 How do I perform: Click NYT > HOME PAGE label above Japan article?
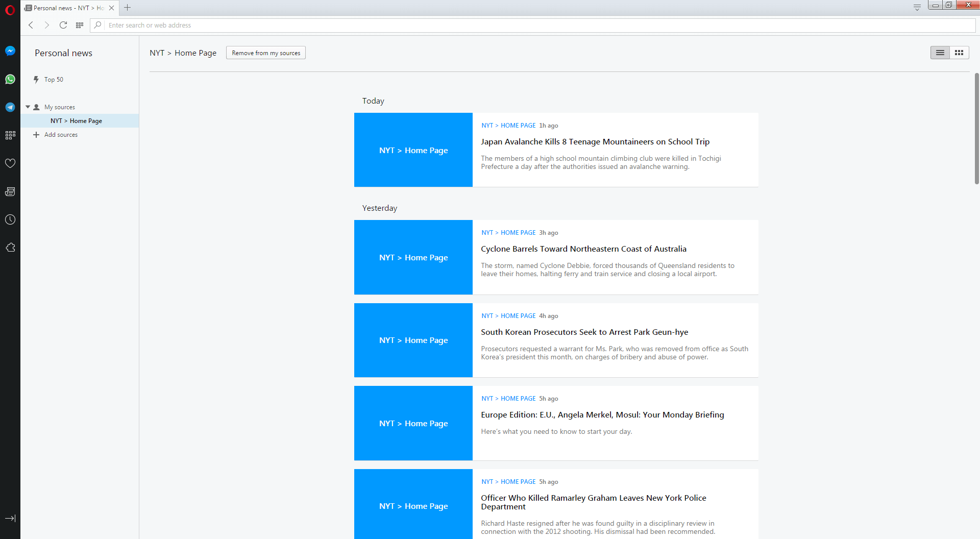tap(508, 126)
